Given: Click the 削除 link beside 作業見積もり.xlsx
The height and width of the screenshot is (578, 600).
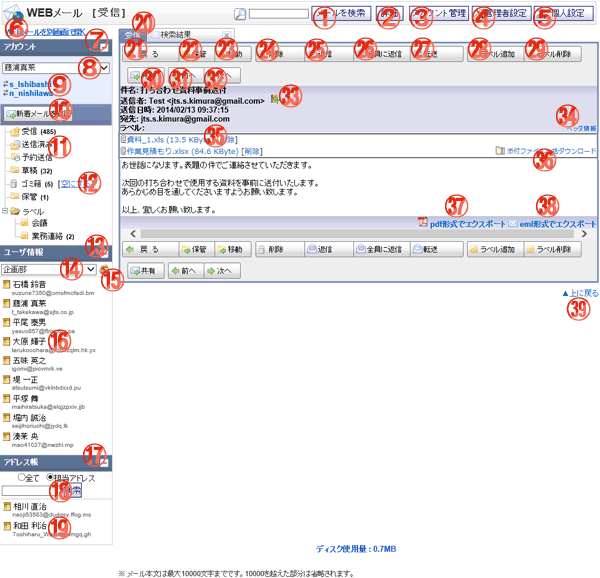Looking at the screenshot, I should point(252,151).
